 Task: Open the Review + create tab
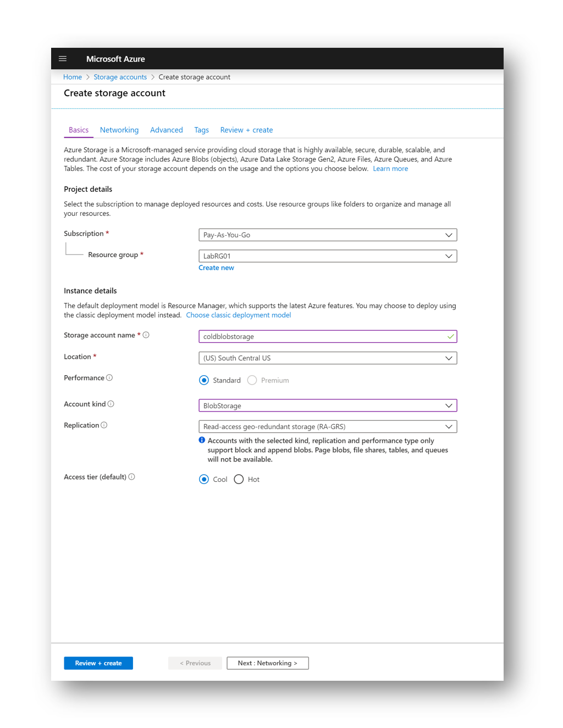(x=246, y=130)
